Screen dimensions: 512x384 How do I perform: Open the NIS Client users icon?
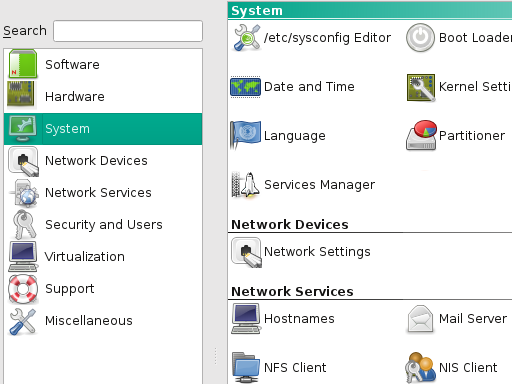(420, 367)
